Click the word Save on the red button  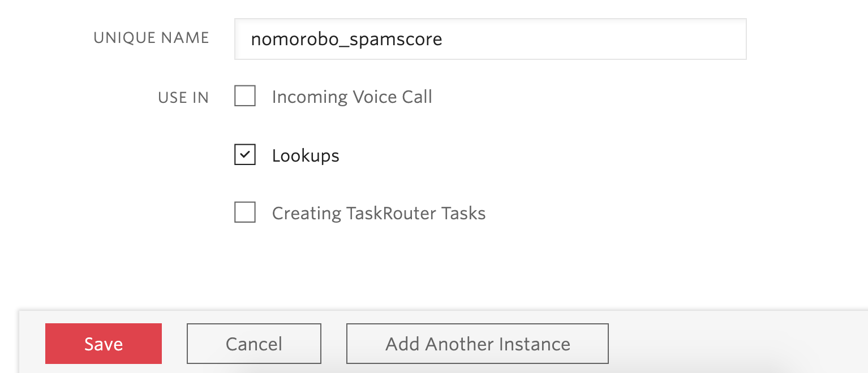tap(104, 344)
